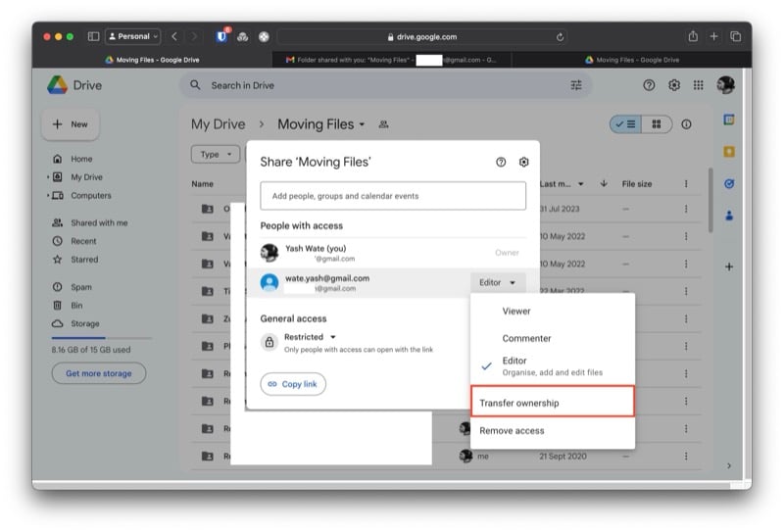Get add-ons with side panel plus

[729, 266]
